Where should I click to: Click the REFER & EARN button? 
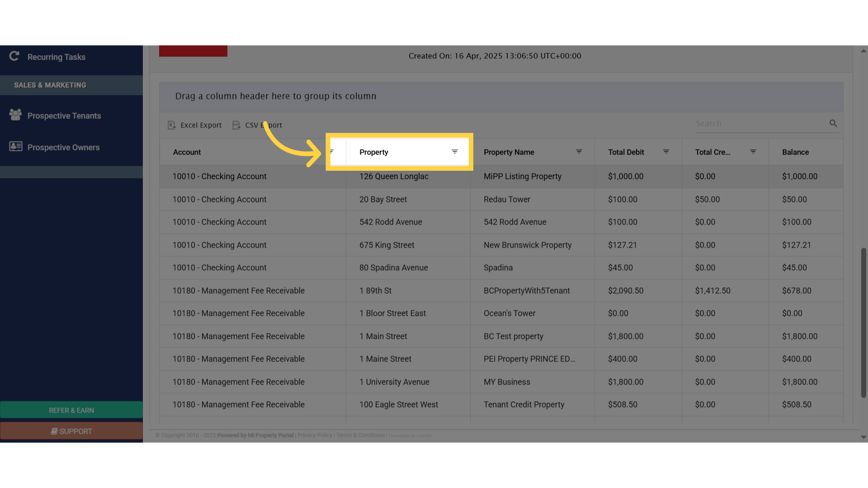pyautogui.click(x=71, y=410)
